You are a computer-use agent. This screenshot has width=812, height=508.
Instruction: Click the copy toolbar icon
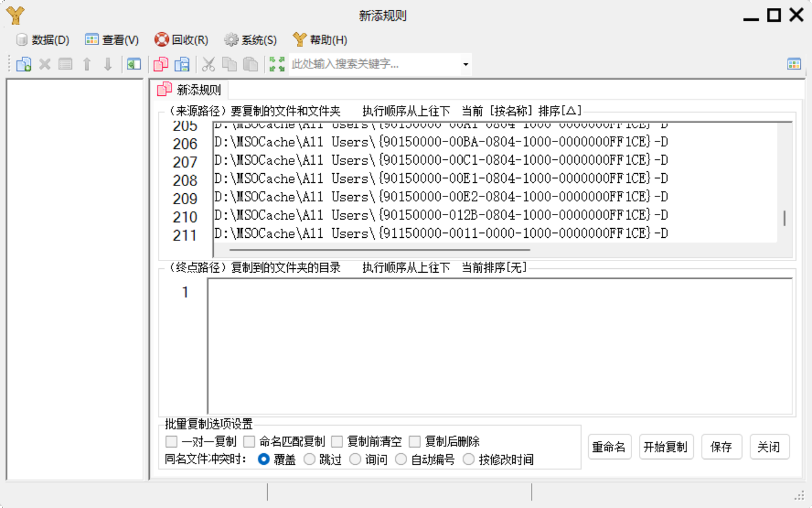(x=229, y=64)
